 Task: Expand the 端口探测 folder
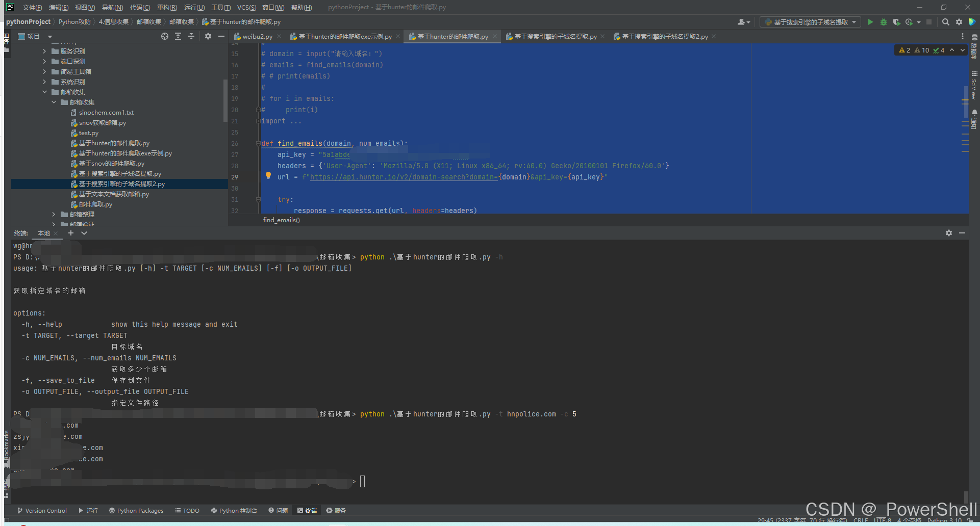(x=44, y=61)
